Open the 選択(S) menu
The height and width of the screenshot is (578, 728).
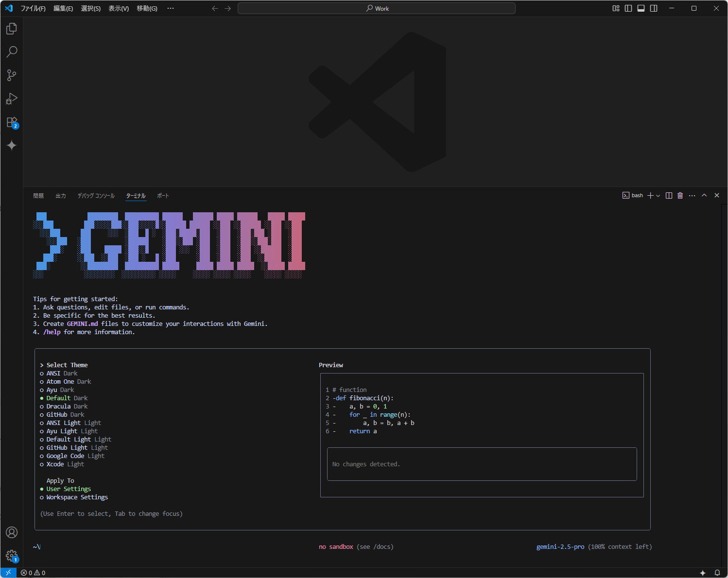[91, 8]
